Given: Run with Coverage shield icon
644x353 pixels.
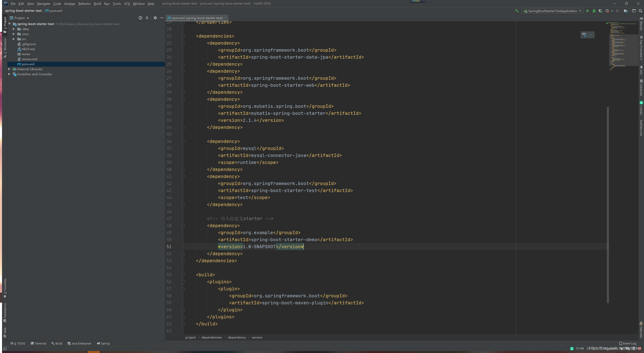Looking at the screenshot, I should [600, 11].
